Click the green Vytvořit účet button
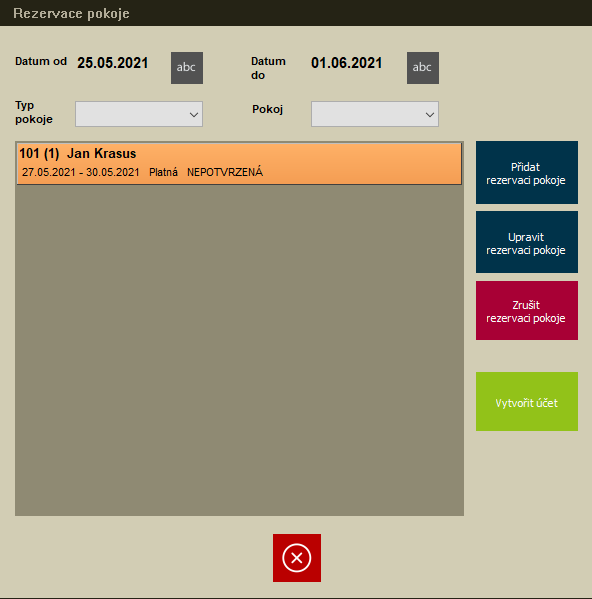This screenshot has width=592, height=599. click(527, 401)
